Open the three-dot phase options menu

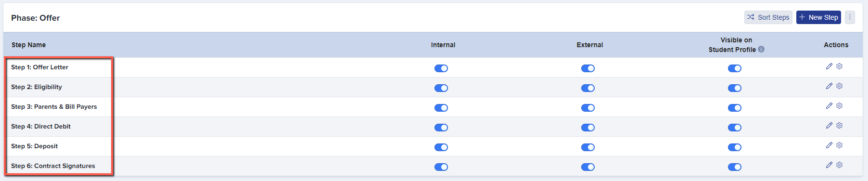[x=850, y=17]
